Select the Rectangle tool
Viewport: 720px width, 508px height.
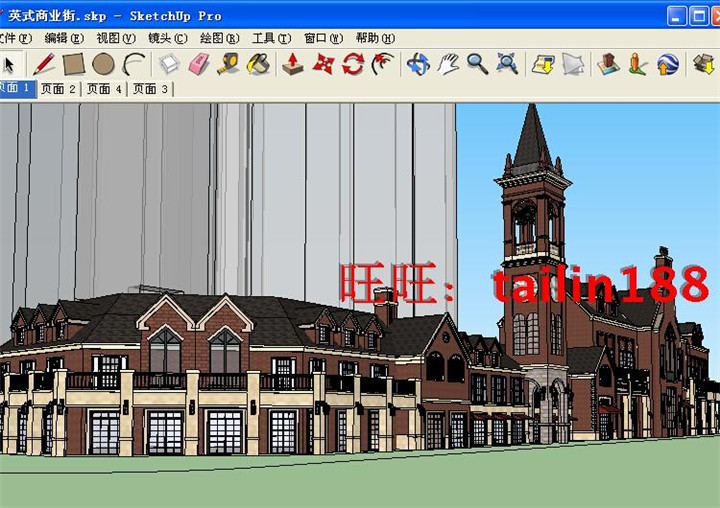click(x=73, y=64)
